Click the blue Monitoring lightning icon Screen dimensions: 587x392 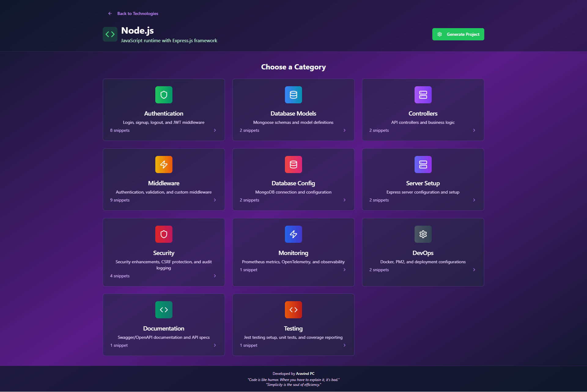click(293, 234)
